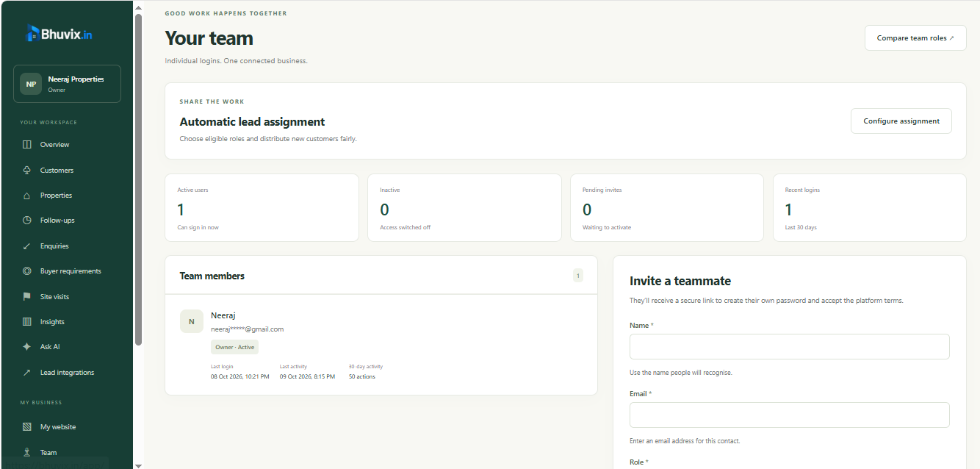Click the "Invite a teammate" heading
This screenshot has height=469, width=980.
tap(680, 281)
